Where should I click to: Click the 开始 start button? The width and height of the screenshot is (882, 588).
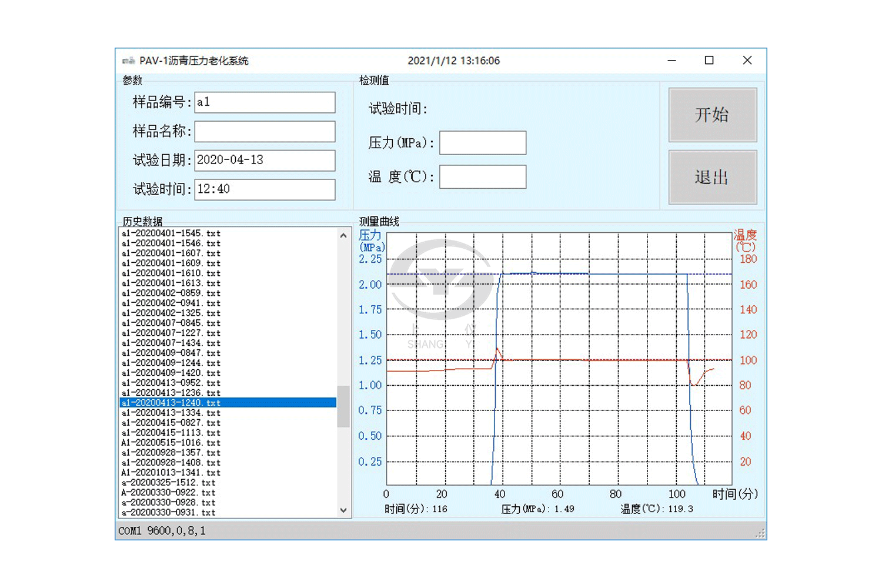click(x=712, y=115)
